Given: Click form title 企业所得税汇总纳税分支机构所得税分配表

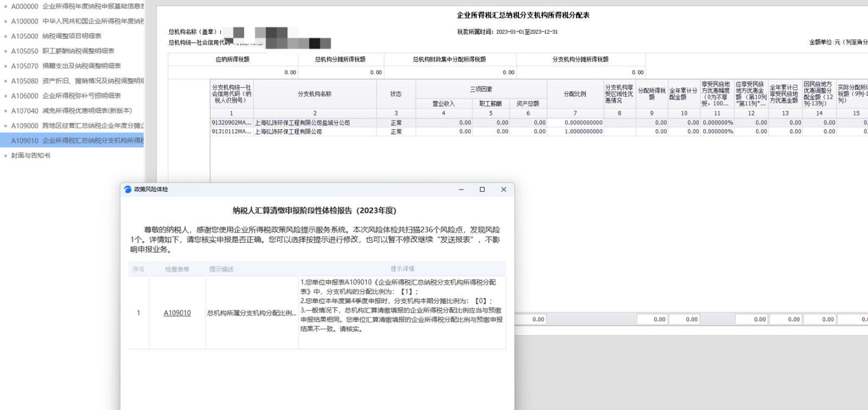Looking at the screenshot, I should click(523, 15).
